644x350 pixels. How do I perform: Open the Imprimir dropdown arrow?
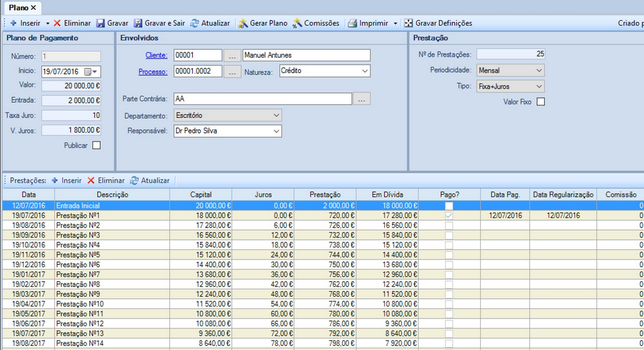[x=395, y=23]
